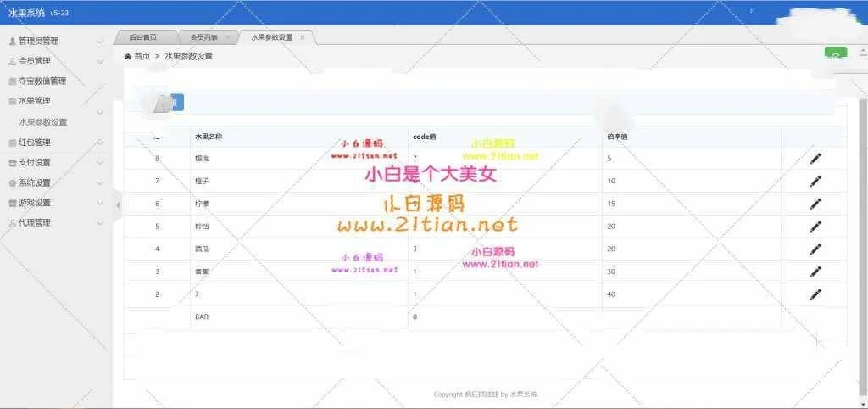
Task: Open editor for the 西瓜 row
Action: pyautogui.click(x=815, y=249)
